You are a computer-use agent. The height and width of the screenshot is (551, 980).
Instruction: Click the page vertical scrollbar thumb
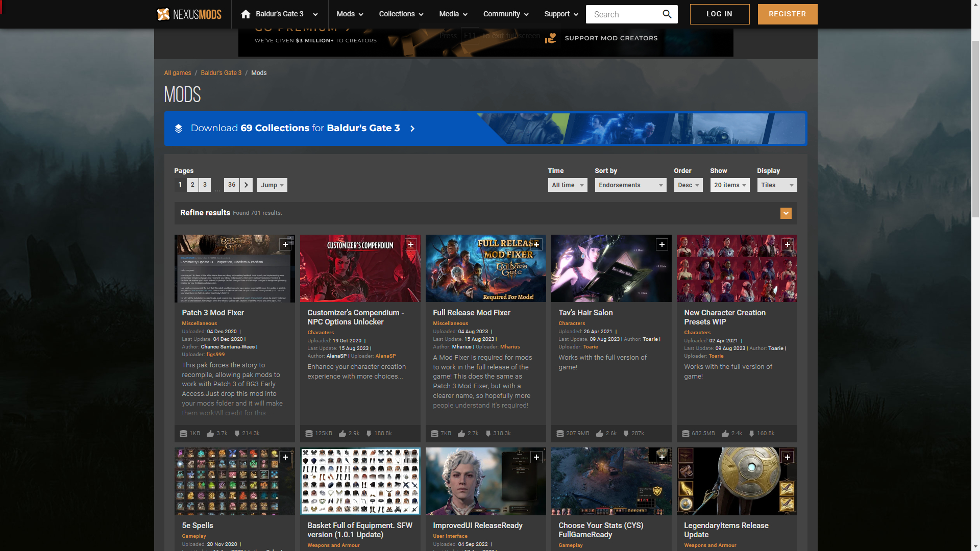[x=975, y=130]
